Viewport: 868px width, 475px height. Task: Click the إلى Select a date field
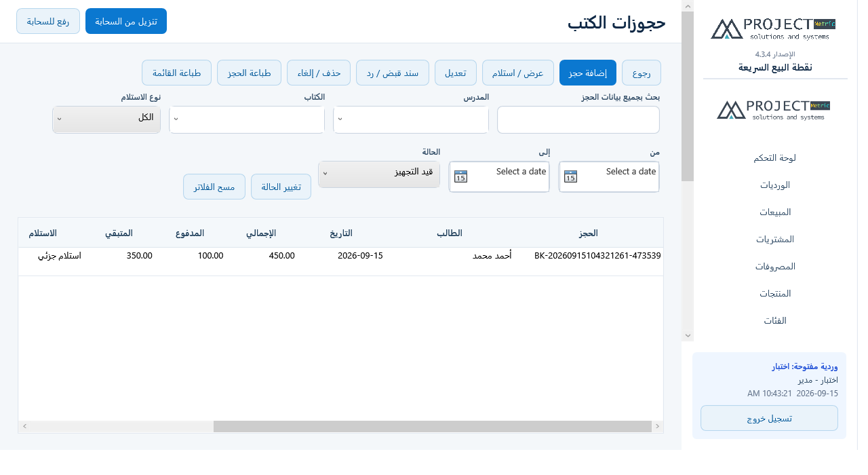499,176
